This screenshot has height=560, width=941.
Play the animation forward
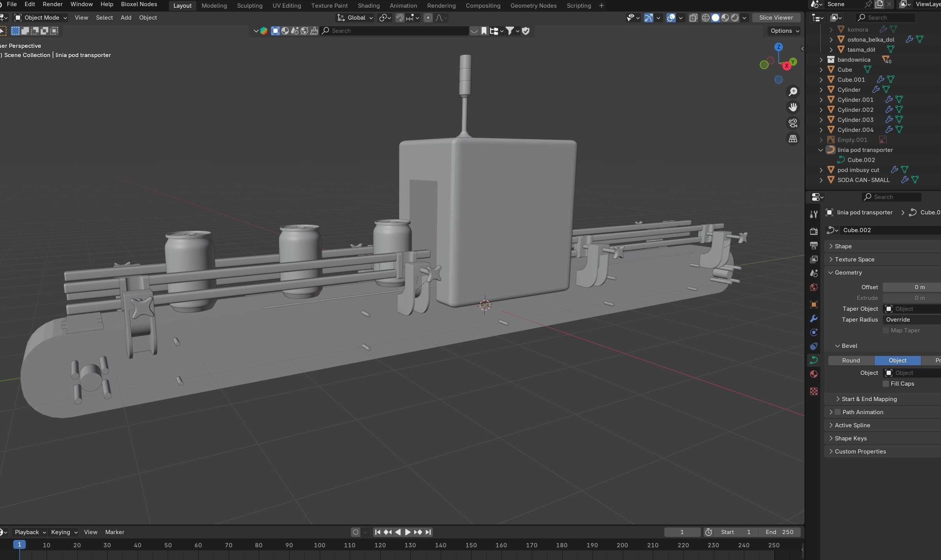point(408,532)
